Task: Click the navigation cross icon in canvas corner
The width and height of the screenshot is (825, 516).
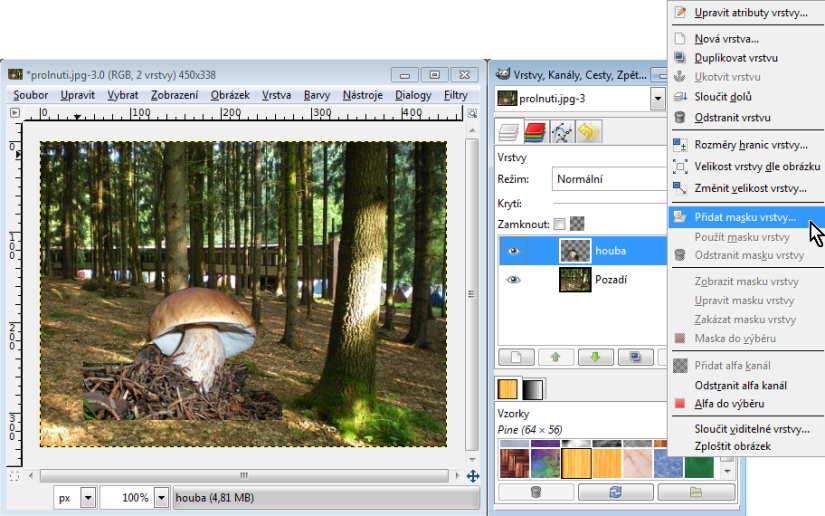Action: 473,476
